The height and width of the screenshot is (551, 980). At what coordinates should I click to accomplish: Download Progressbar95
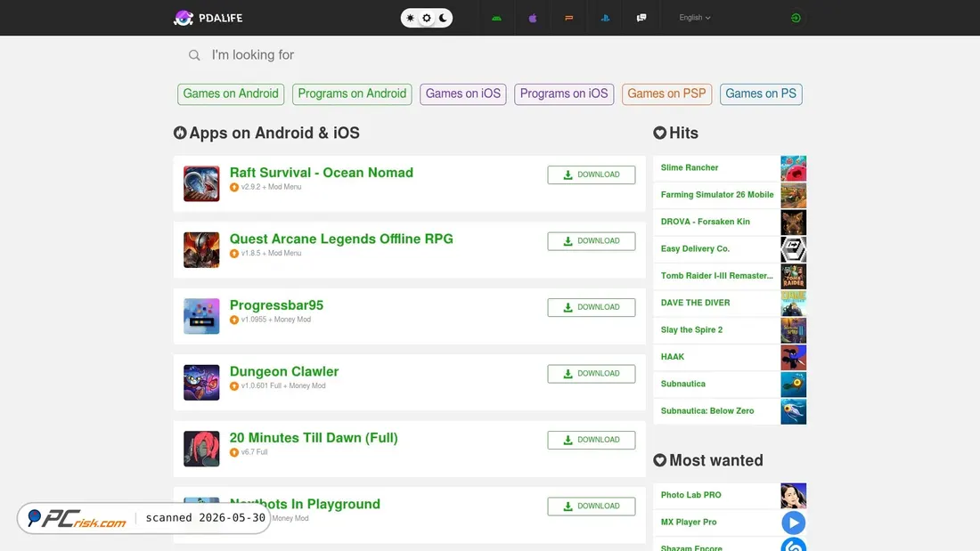click(x=592, y=307)
